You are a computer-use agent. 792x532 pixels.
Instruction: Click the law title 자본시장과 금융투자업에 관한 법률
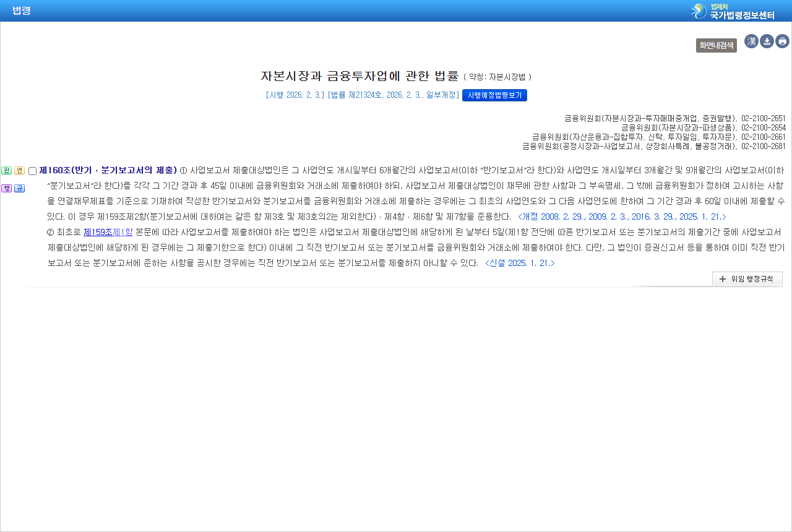pos(359,76)
